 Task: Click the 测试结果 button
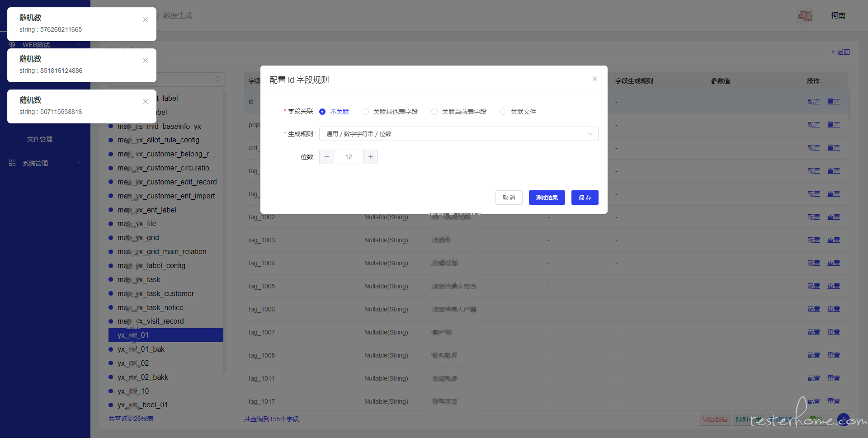(x=547, y=198)
